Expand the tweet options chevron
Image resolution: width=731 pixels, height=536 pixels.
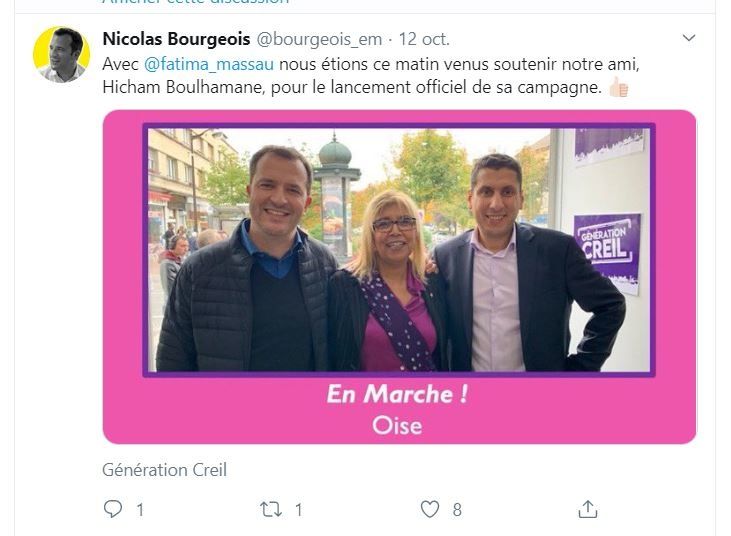click(689, 38)
